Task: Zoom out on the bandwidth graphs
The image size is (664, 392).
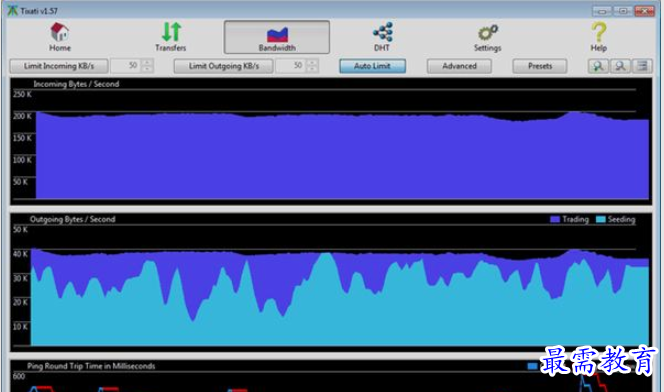Action: (620, 66)
